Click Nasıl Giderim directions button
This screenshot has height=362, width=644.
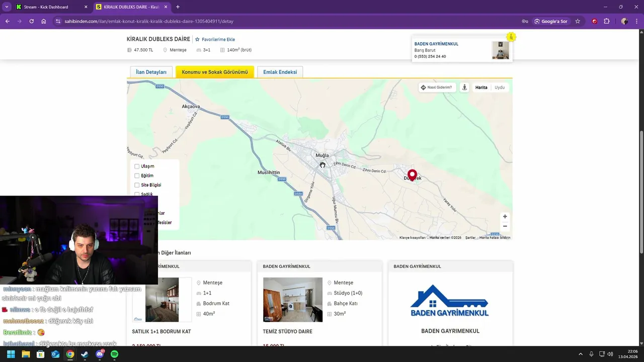437,87
